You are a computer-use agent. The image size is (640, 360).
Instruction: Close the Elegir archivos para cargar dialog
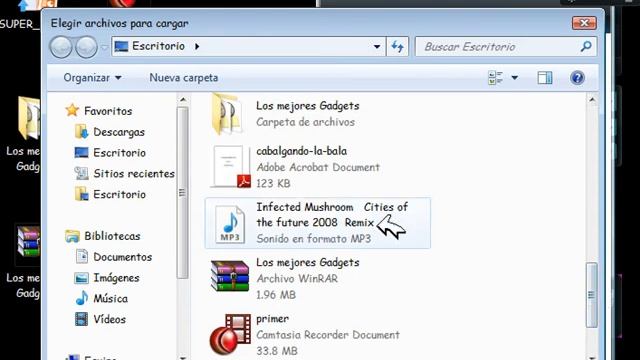point(584,23)
